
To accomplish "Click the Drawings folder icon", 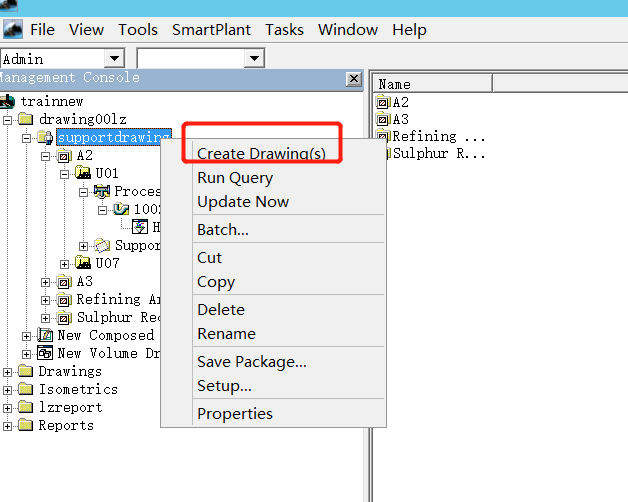I will [26, 371].
